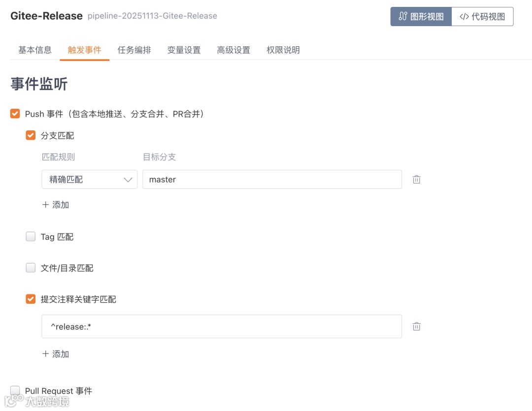Open the 精确匹配 rule dropdown
This screenshot has height=411, width=532.
(x=89, y=179)
